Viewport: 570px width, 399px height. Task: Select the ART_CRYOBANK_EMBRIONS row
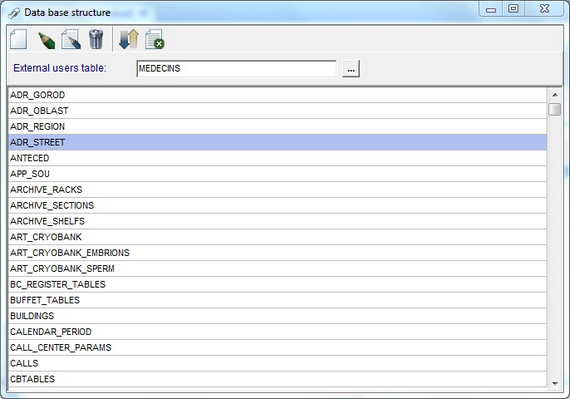click(x=277, y=253)
